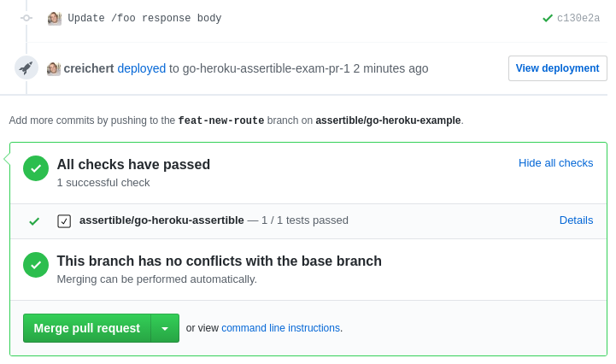This screenshot has height=364, width=616.
Task: Click the deployed link in timeline
Action: [x=142, y=68]
